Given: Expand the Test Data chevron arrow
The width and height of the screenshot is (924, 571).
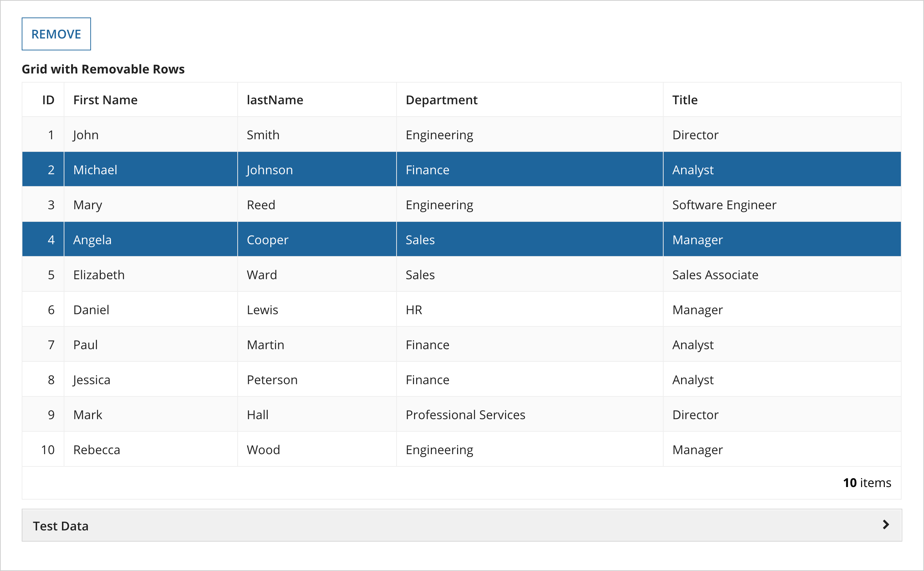Looking at the screenshot, I should tap(886, 524).
